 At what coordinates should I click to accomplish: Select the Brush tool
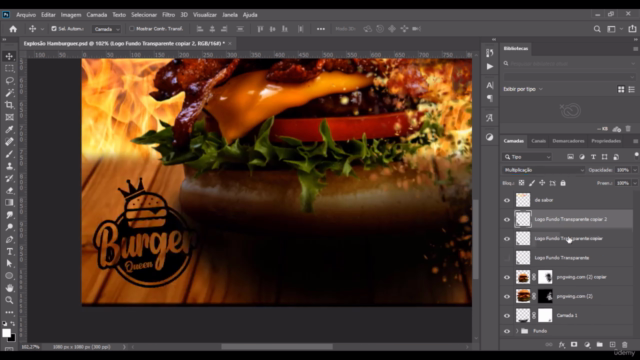click(x=9, y=154)
